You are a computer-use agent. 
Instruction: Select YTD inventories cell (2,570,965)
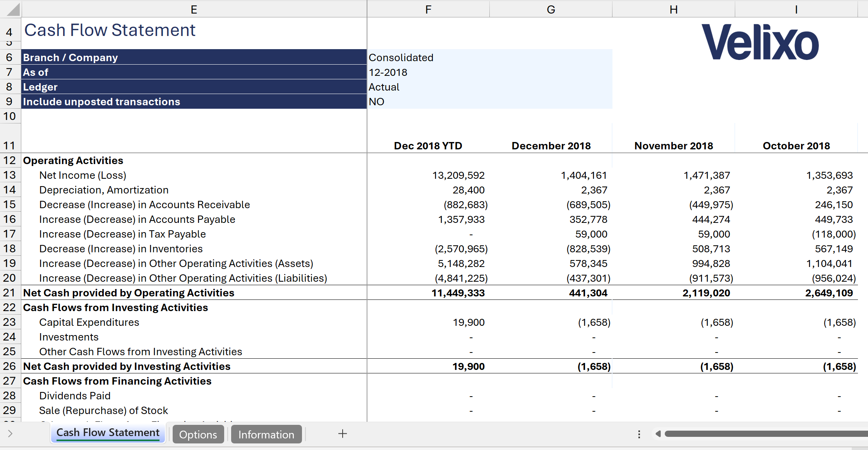[x=428, y=249]
